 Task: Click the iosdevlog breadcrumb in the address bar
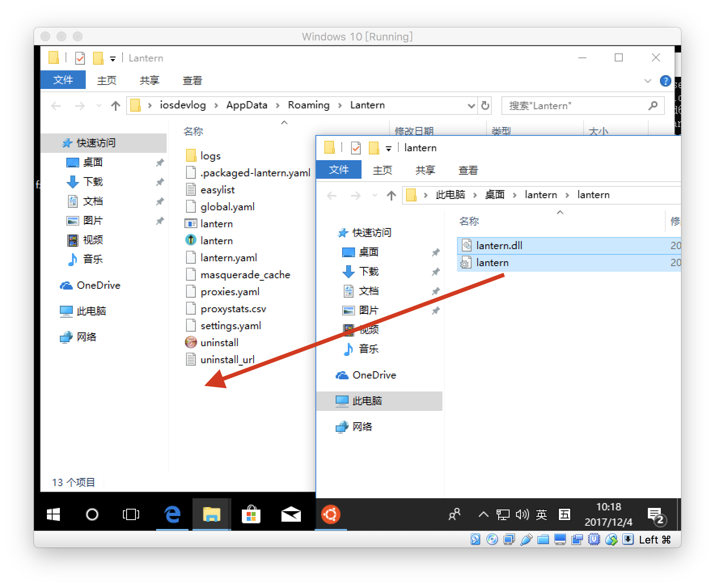(183, 105)
